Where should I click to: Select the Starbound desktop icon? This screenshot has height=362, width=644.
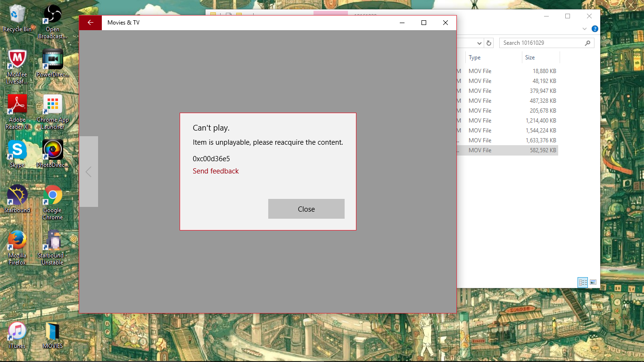point(17,199)
